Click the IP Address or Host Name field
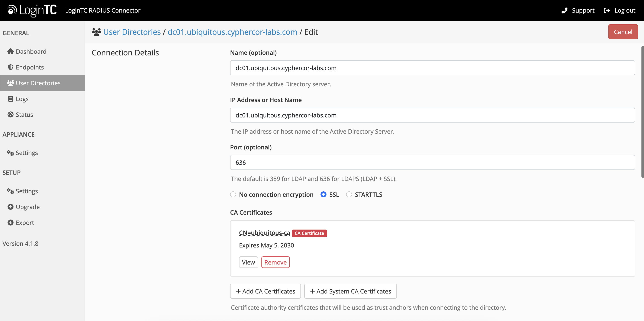644x321 pixels. click(432, 115)
